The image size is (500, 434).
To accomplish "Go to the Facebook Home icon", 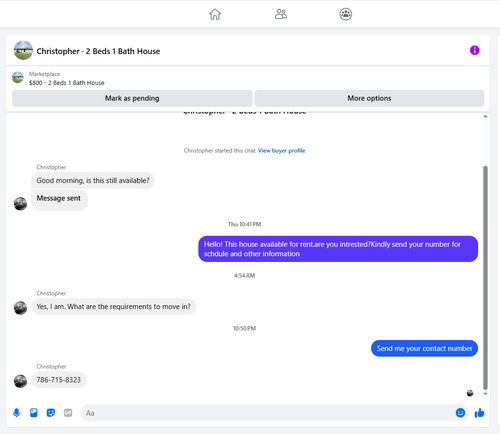I will point(215,14).
